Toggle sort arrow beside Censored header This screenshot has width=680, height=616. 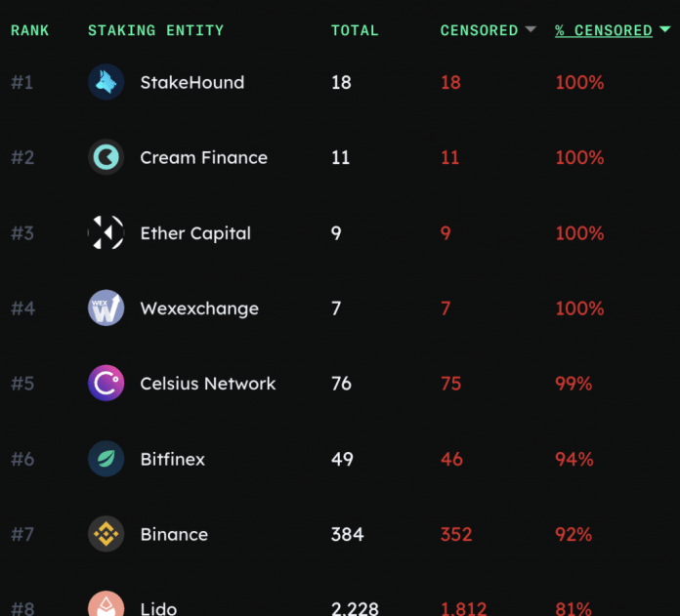[531, 29]
